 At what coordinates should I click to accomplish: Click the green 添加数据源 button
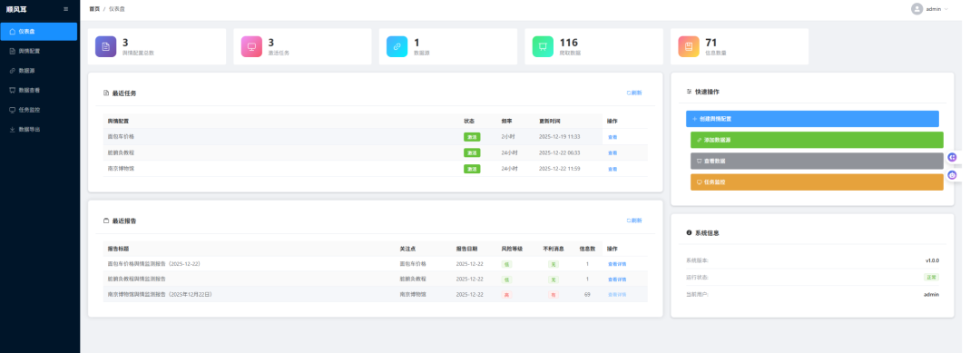(817, 140)
